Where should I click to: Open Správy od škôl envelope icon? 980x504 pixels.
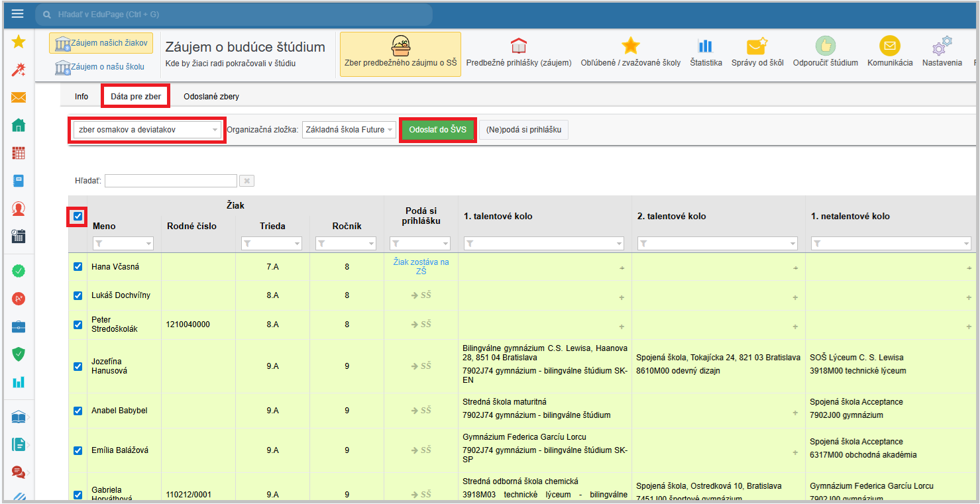(757, 46)
